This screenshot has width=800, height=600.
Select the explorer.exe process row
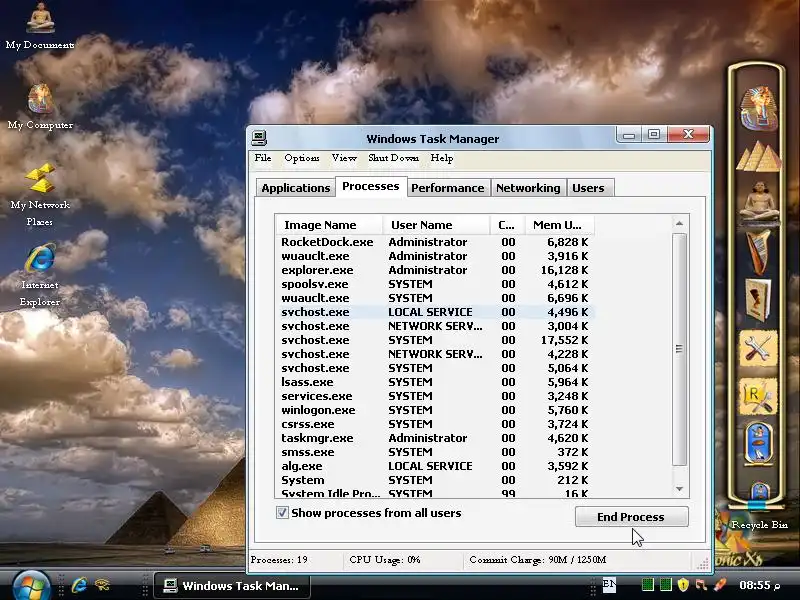pyautogui.click(x=435, y=270)
